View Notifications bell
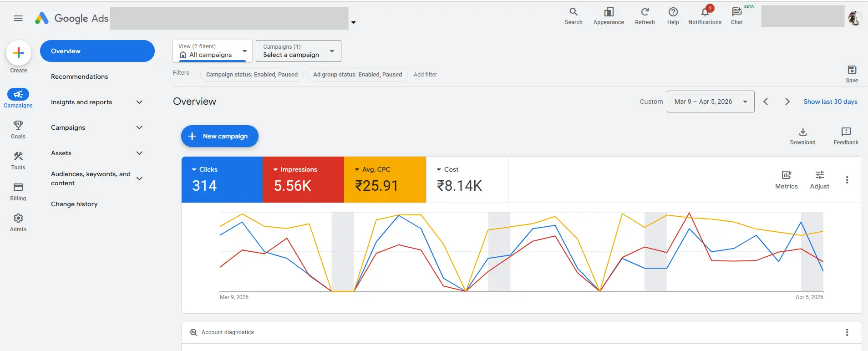This screenshot has width=868, height=351. [x=705, y=16]
